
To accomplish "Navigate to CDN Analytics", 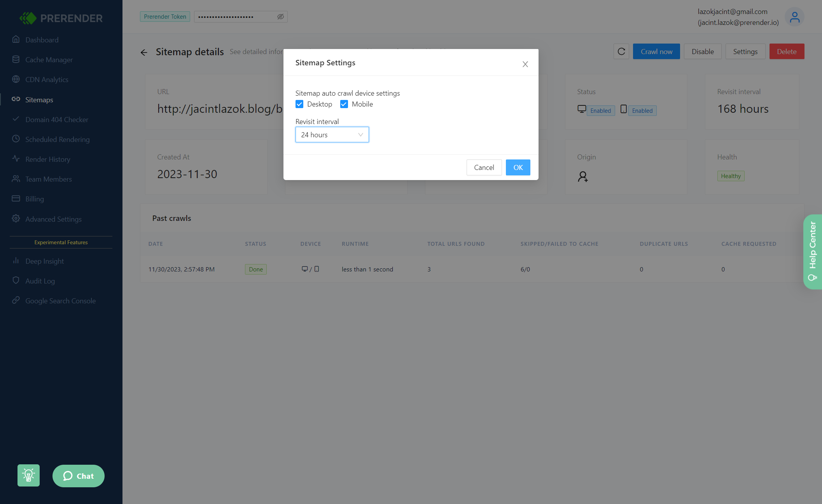I will pyautogui.click(x=47, y=79).
